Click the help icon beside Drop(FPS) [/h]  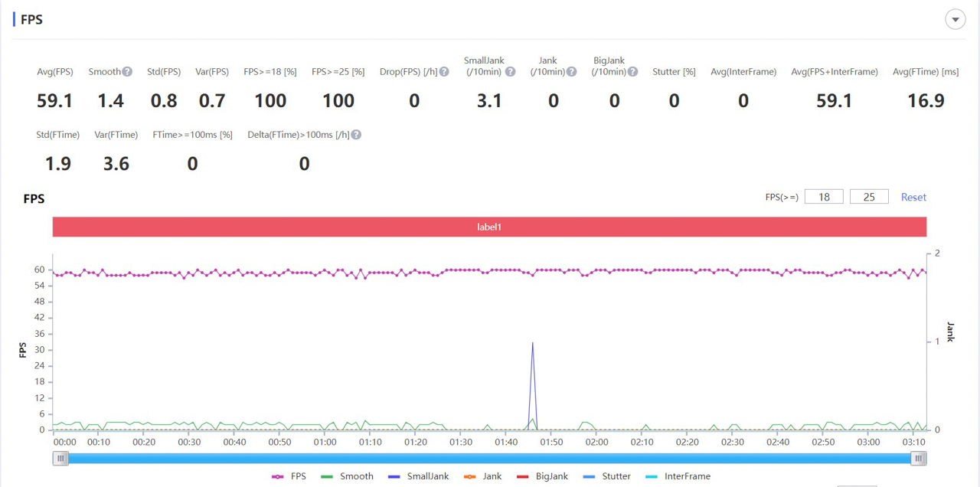tap(444, 72)
